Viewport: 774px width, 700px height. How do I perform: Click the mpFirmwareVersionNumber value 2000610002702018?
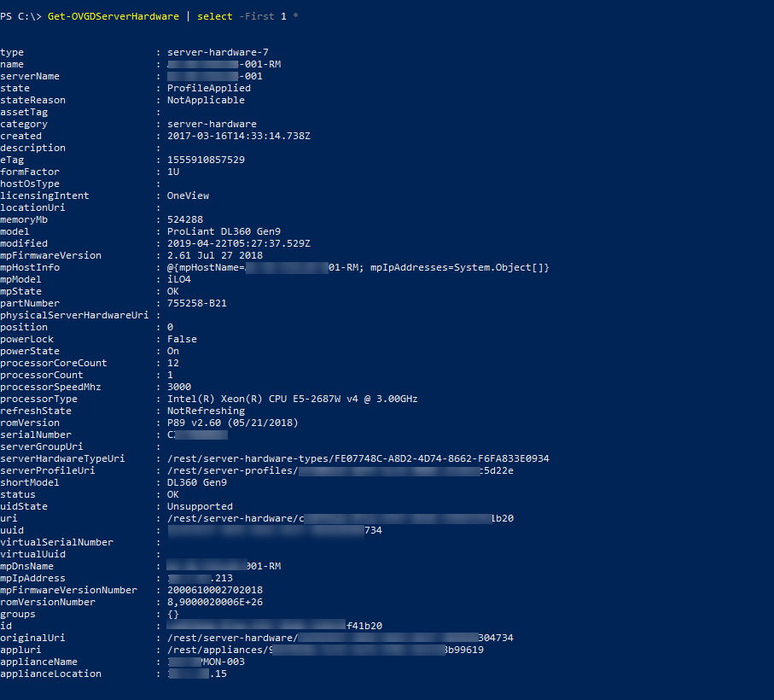215,590
